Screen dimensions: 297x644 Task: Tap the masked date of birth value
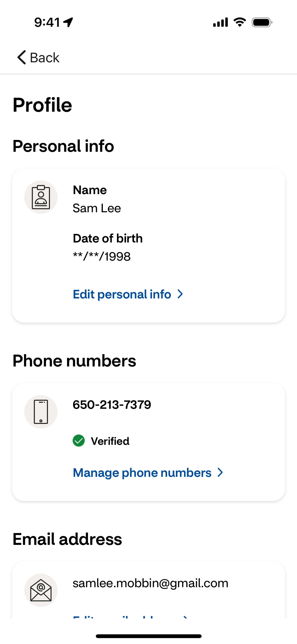[x=101, y=257]
